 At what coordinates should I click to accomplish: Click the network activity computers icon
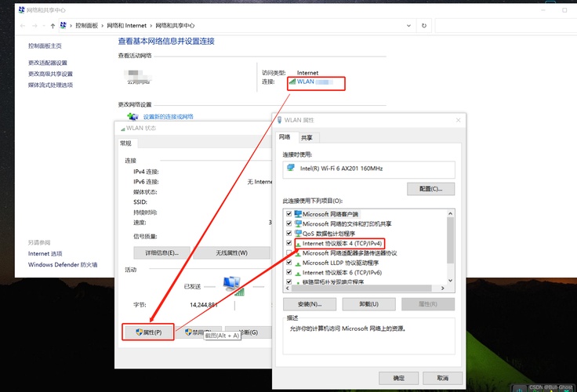tap(234, 285)
